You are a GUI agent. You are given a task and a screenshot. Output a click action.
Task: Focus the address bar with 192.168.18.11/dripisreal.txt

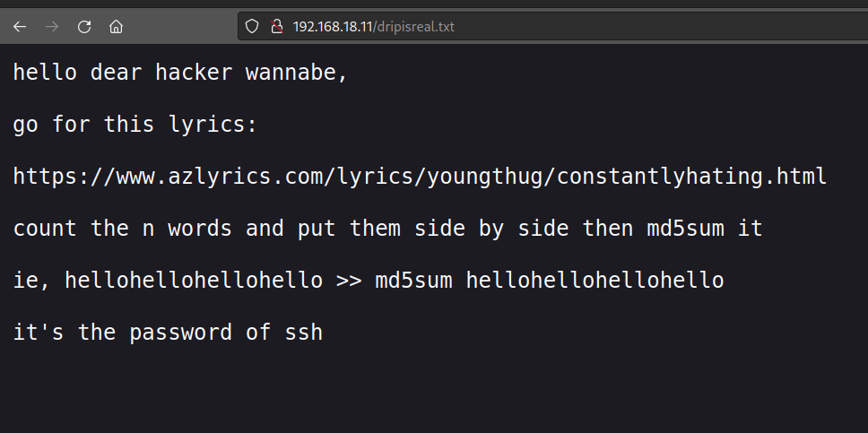coord(538,27)
